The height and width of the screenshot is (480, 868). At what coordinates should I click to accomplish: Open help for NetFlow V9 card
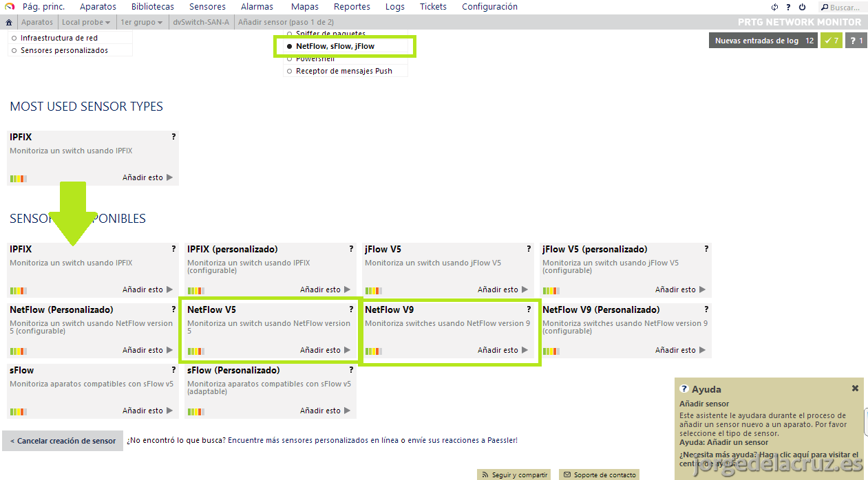[529, 309]
